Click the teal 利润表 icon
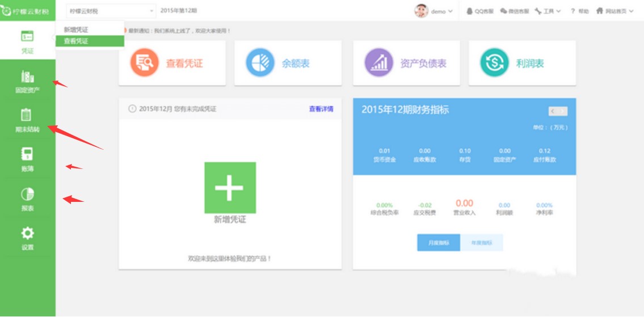644x317 pixels. click(x=494, y=63)
